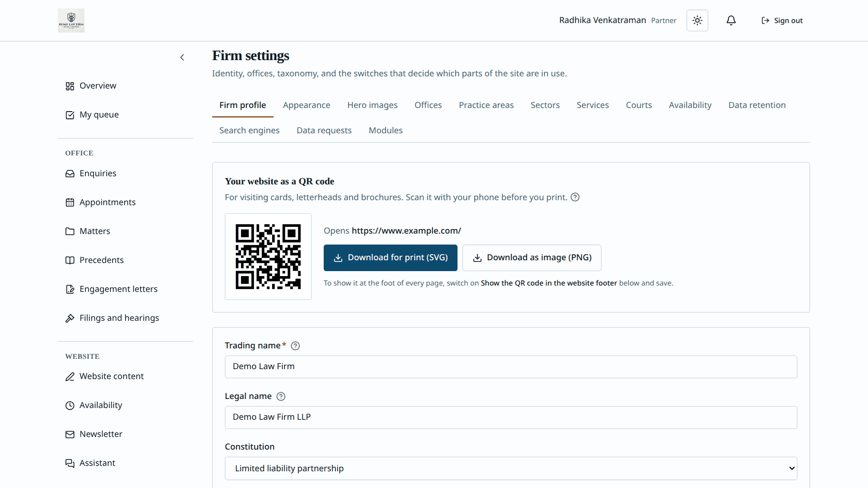Go to Website content
868x488 pixels.
click(125, 376)
